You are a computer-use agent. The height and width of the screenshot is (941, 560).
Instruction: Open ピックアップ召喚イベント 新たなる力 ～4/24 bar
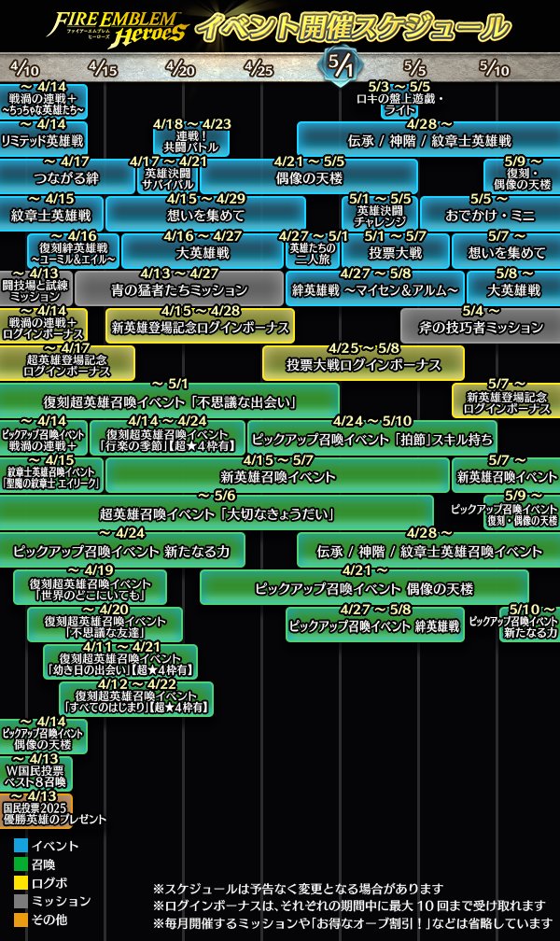click(x=122, y=551)
